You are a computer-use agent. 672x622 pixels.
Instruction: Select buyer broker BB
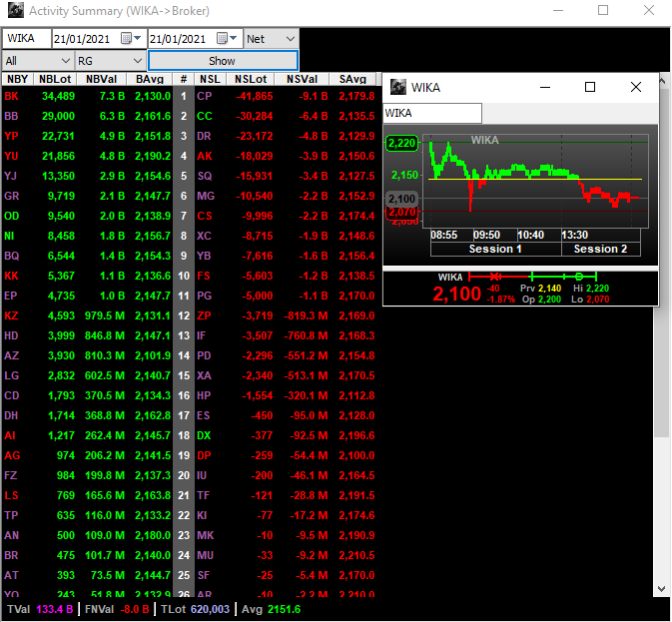[x=12, y=116]
